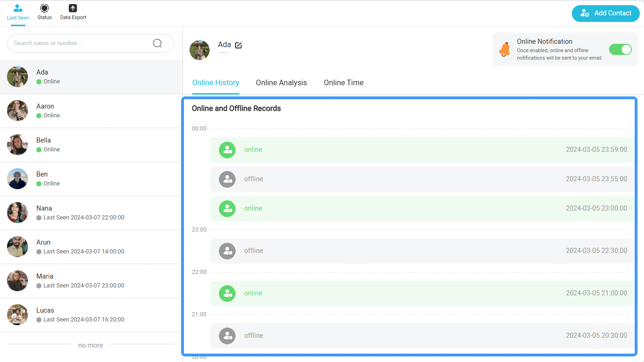This screenshot has width=644, height=362.
Task: Open the Status section icon
Action: pos(44,8)
